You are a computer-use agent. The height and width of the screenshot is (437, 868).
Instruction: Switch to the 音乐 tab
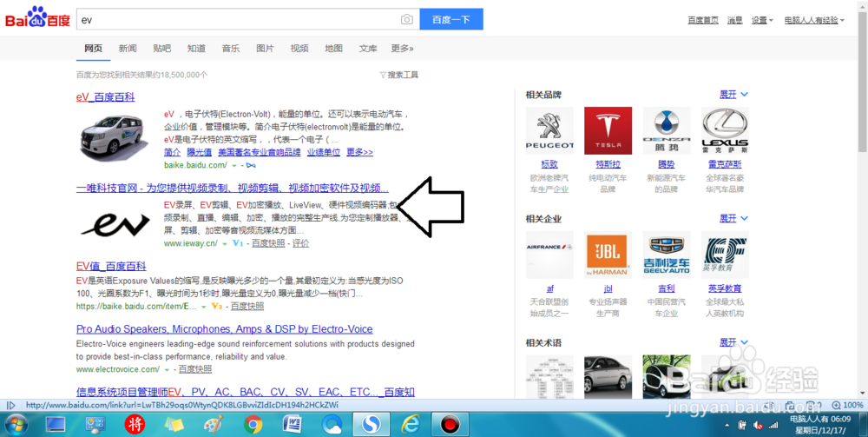pos(230,48)
